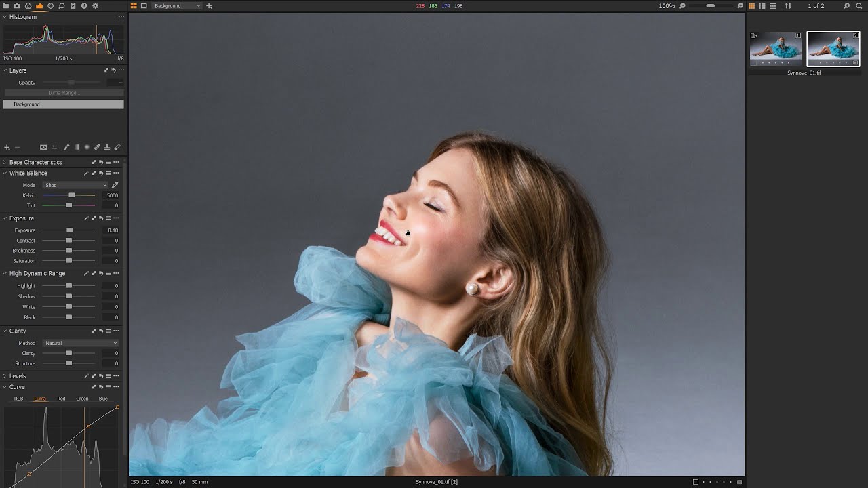The width and height of the screenshot is (868, 488).
Task: Select first Synnove variant thumbnail
Action: point(776,49)
